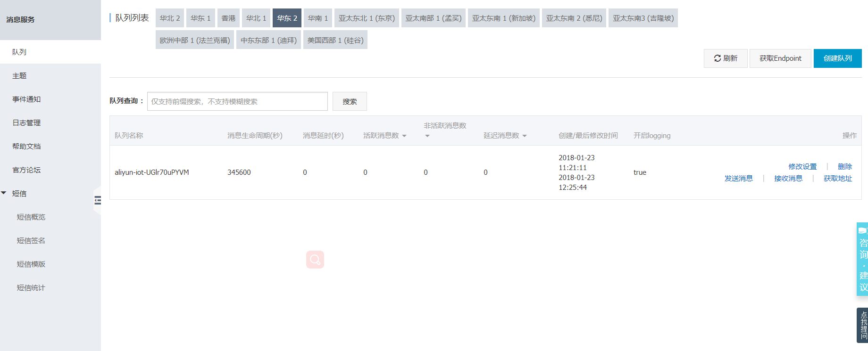The image size is (868, 351).
Task: Sort by 非活跃消息数 column arrow
Action: pyautogui.click(x=427, y=136)
